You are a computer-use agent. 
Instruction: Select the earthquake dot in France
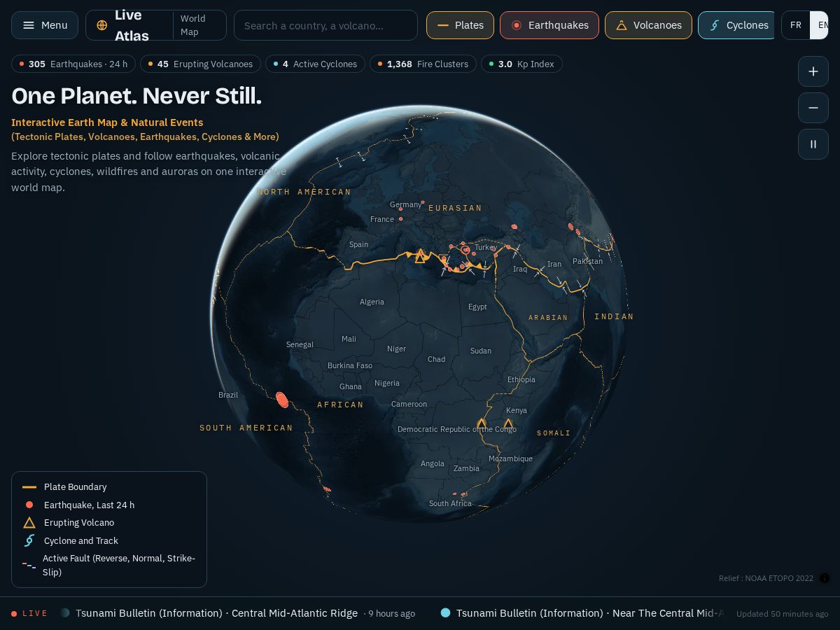[x=400, y=219]
